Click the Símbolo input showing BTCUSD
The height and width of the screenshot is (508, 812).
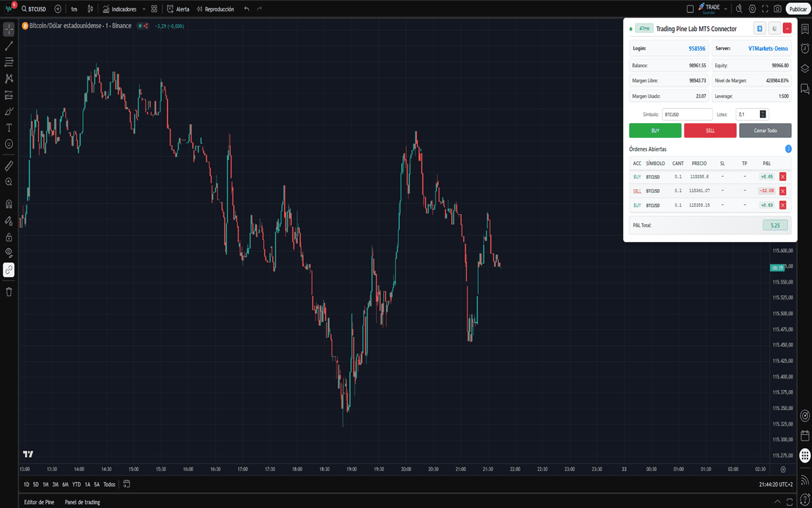tap(687, 114)
